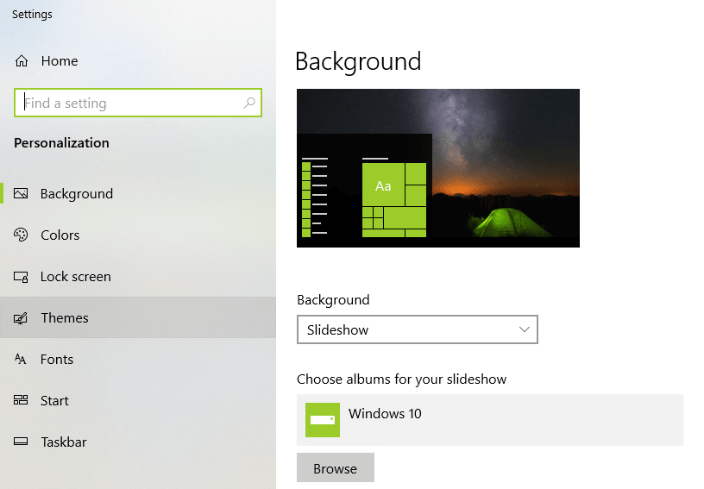Image resolution: width=704 pixels, height=489 pixels.
Task: Focus the Find a setting field
Action: click(x=138, y=103)
